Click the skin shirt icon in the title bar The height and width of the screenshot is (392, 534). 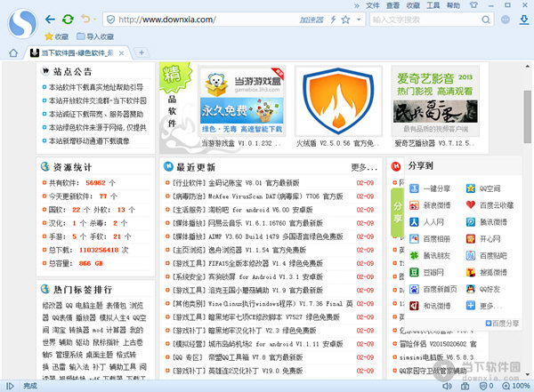[x=473, y=5]
